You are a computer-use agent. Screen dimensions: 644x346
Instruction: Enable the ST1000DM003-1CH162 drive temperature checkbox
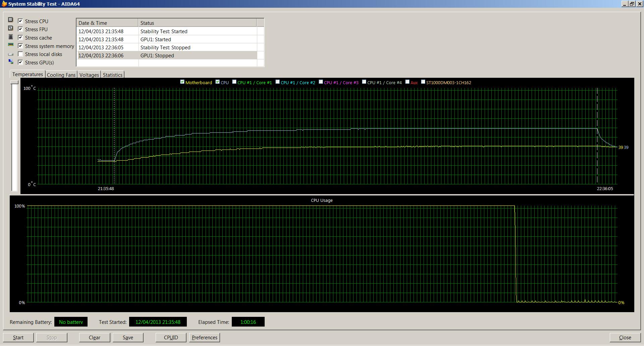(423, 82)
